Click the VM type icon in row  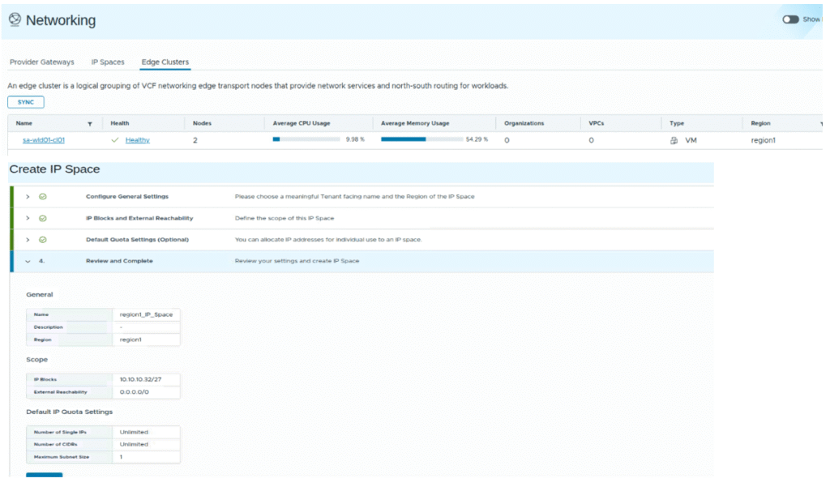tap(674, 140)
